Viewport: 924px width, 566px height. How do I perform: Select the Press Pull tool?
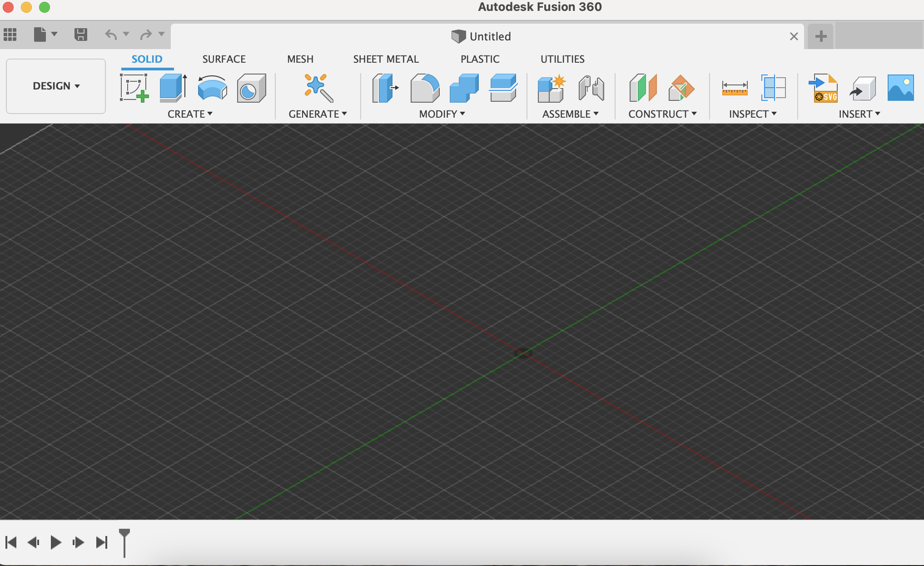tap(384, 88)
